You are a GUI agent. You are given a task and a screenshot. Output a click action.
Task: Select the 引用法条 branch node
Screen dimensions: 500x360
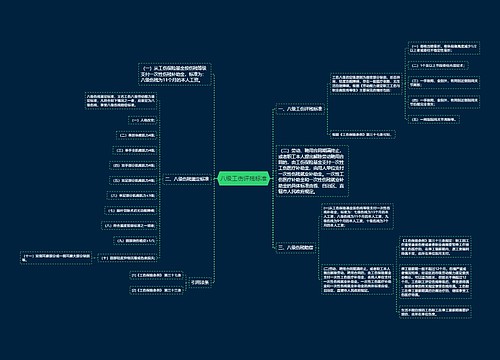[x=200, y=282]
